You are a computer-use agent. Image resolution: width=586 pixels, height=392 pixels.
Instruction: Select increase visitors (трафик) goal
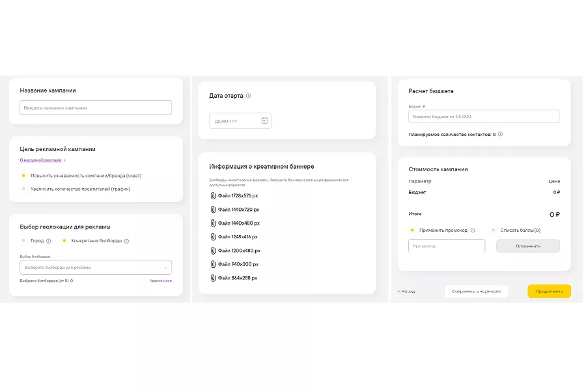click(x=24, y=189)
